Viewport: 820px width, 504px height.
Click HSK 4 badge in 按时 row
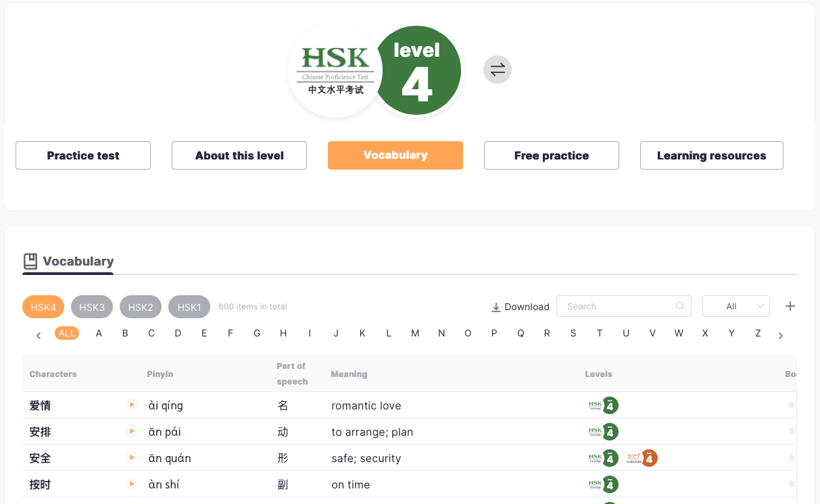pyautogui.click(x=603, y=484)
